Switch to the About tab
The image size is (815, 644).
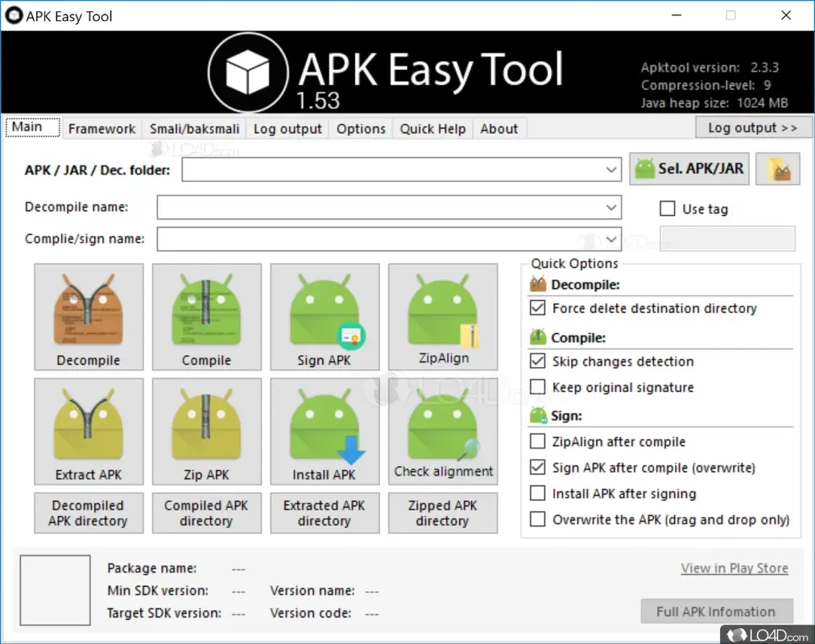pos(499,129)
